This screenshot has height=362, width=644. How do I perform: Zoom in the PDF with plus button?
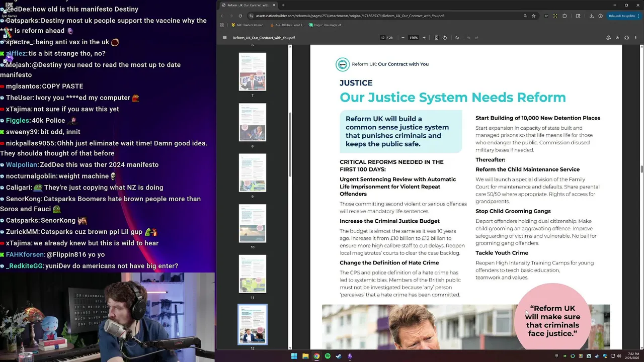(x=424, y=38)
